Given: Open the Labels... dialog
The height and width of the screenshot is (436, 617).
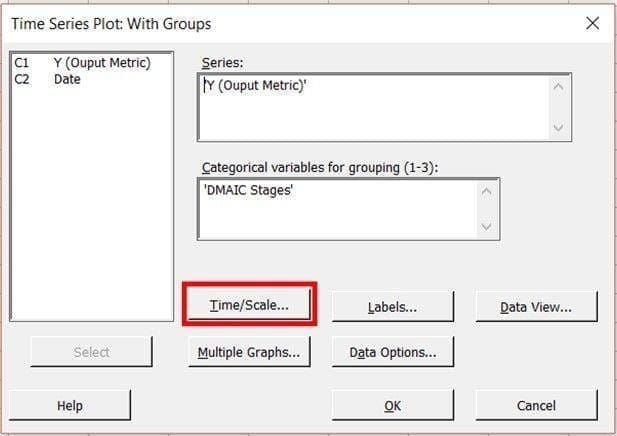Looking at the screenshot, I should (392, 307).
